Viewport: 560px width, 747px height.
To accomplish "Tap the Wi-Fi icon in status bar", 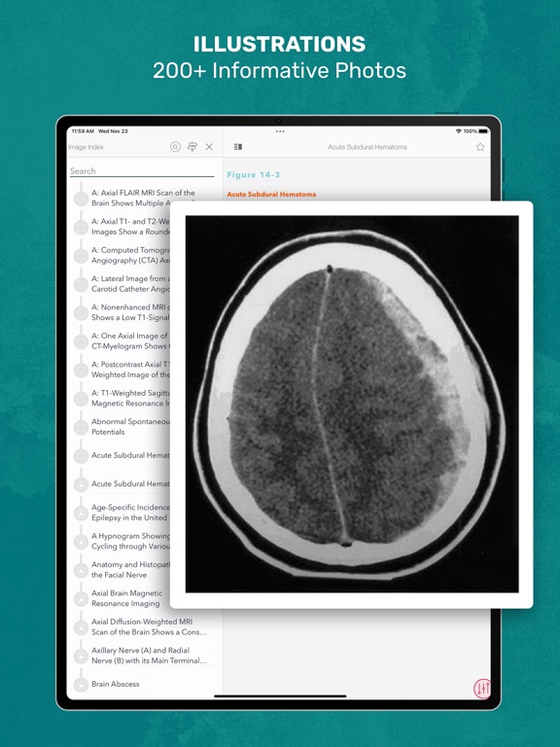I will click(459, 131).
